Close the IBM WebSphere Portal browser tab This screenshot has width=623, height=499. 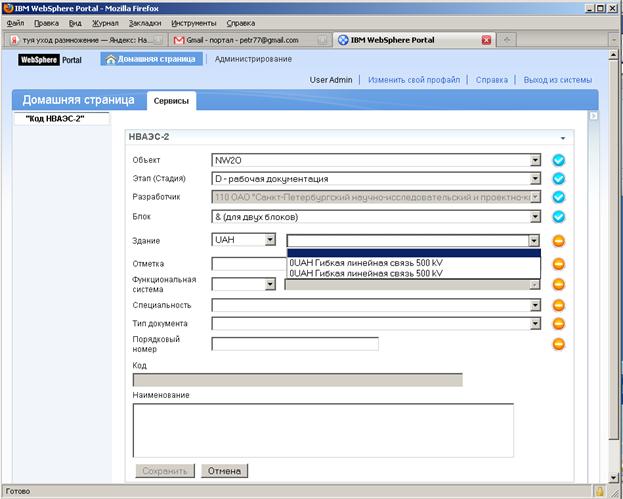(486, 40)
